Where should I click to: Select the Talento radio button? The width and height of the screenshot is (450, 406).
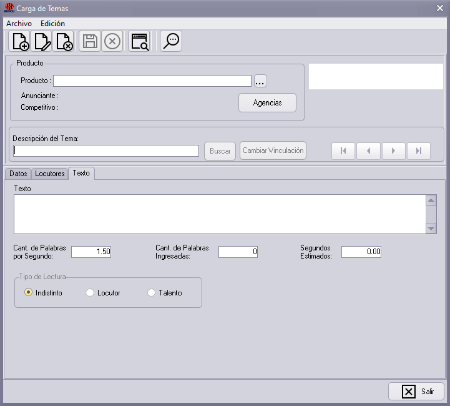point(151,293)
